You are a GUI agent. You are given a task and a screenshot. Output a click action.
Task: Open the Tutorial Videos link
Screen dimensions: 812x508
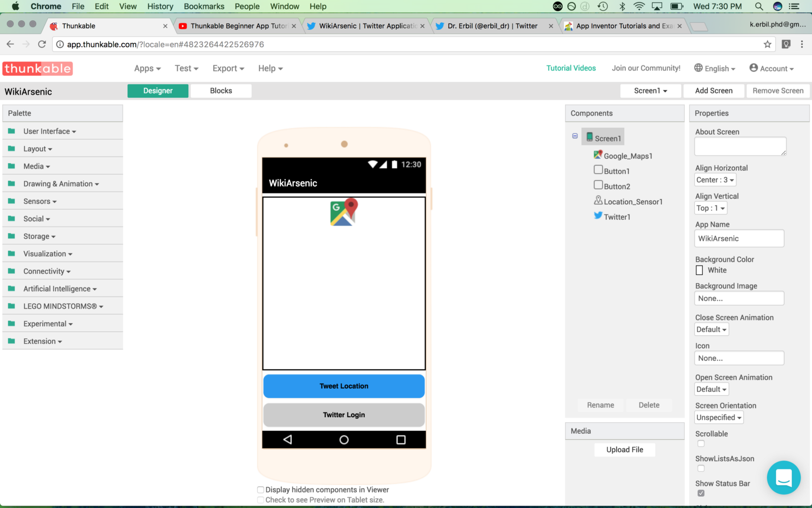point(571,68)
